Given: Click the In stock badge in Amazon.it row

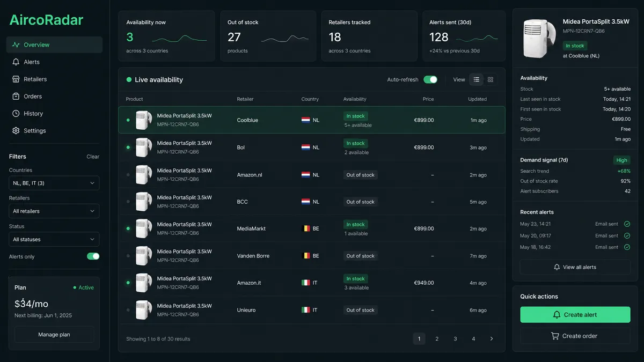Looking at the screenshot, I should [x=355, y=278].
